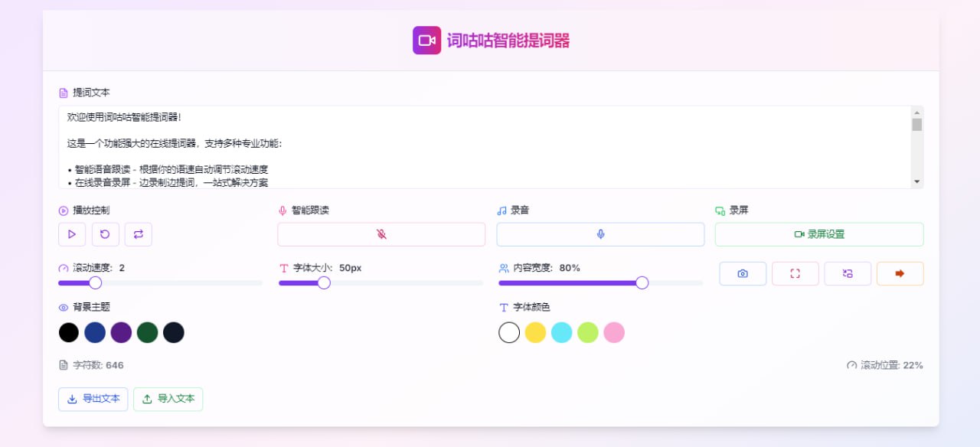Screen dimensions: 980x447
Task: Click the purple swap/mirror icon button
Action: click(848, 273)
